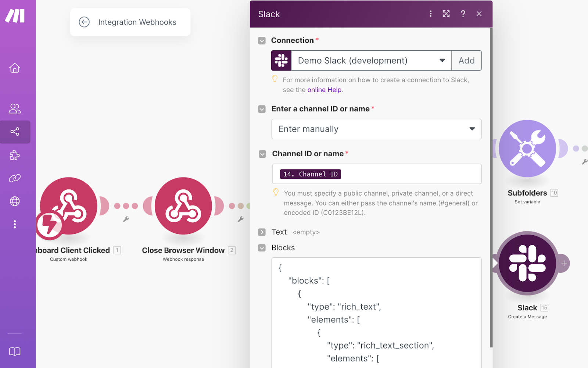Select the Scenarios share icon in the sidebar
The width and height of the screenshot is (588, 368).
click(x=15, y=132)
